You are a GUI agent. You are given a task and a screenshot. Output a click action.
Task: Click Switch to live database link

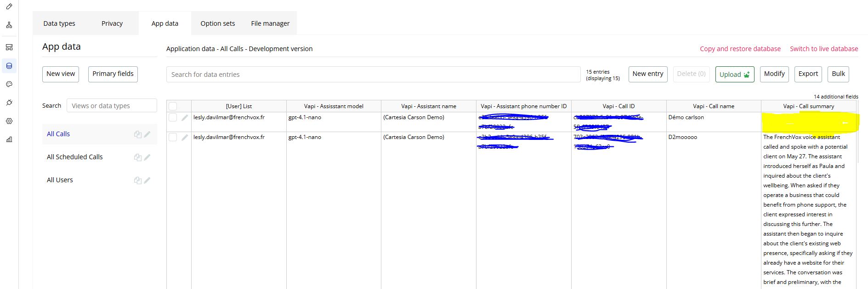(823, 49)
